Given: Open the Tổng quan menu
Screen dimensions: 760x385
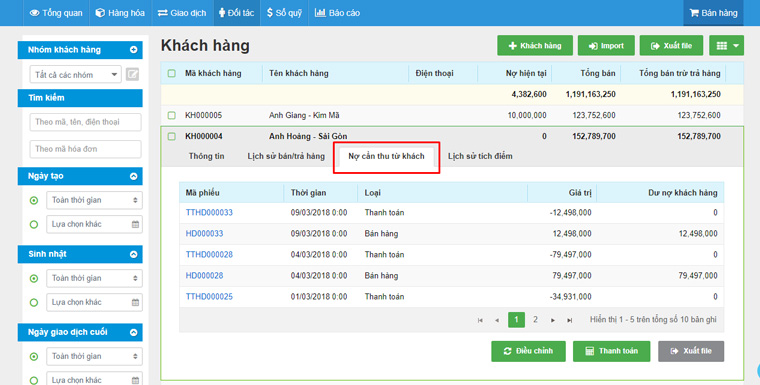Looking at the screenshot, I should click(56, 13).
